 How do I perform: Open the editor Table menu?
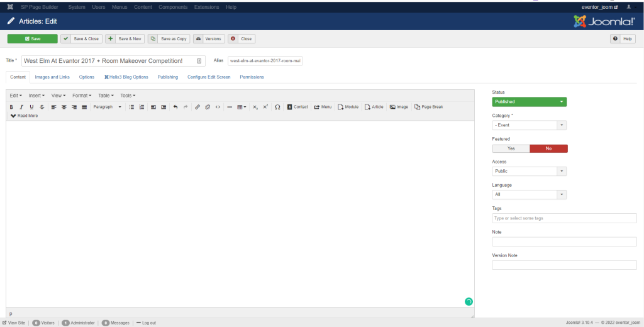[106, 96]
